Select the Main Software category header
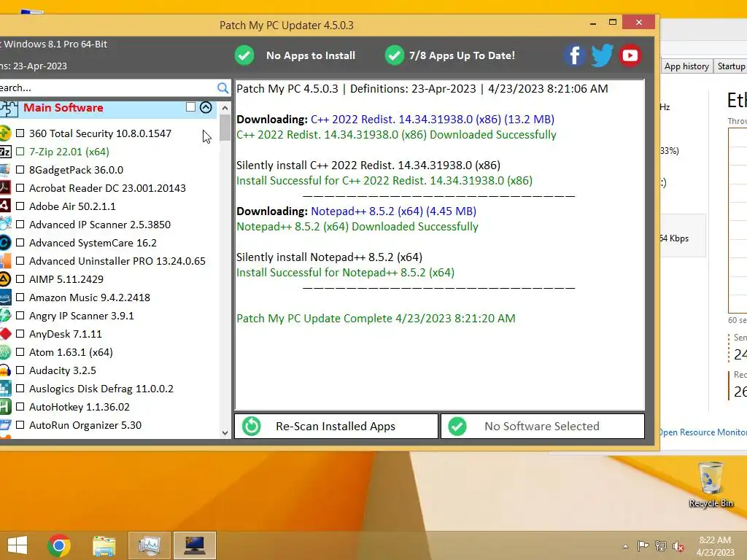Screen dimensions: 747x560 click(x=109, y=108)
